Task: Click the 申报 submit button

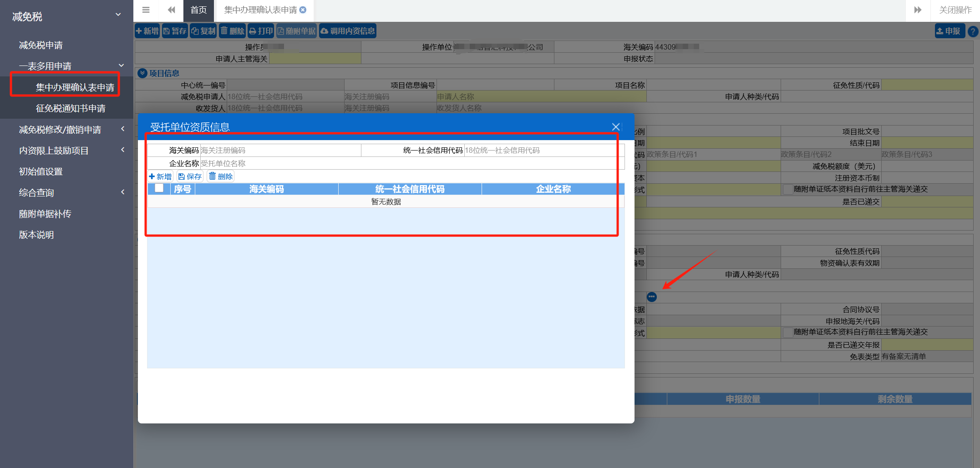Action: pos(949,31)
